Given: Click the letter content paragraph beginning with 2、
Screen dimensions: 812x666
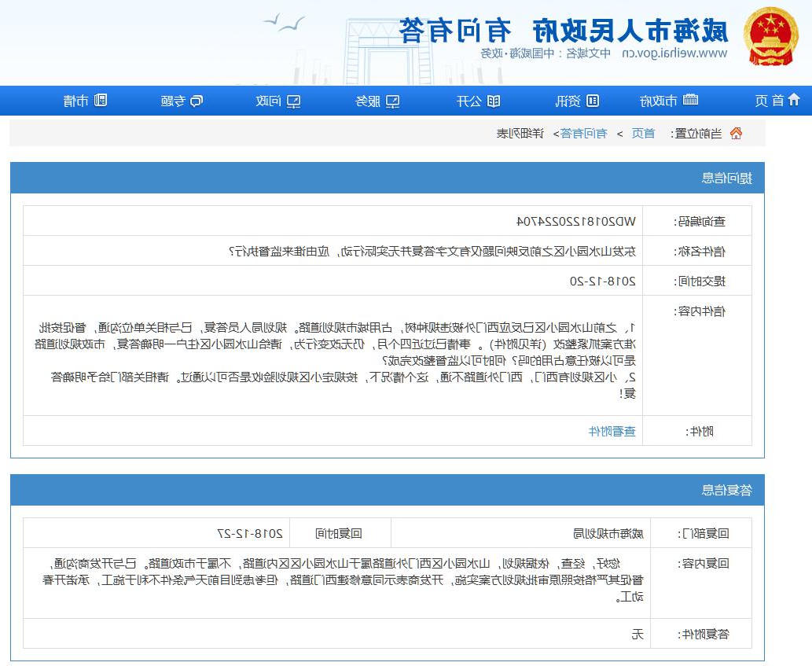Looking at the screenshot, I should coord(343,385).
